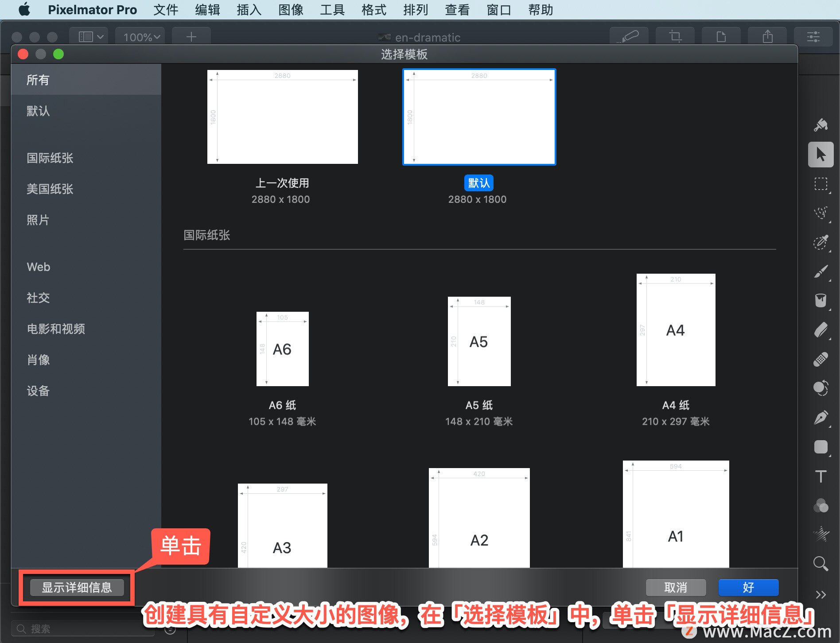
Task: Select the Color Fill bucket tool
Action: [821, 301]
